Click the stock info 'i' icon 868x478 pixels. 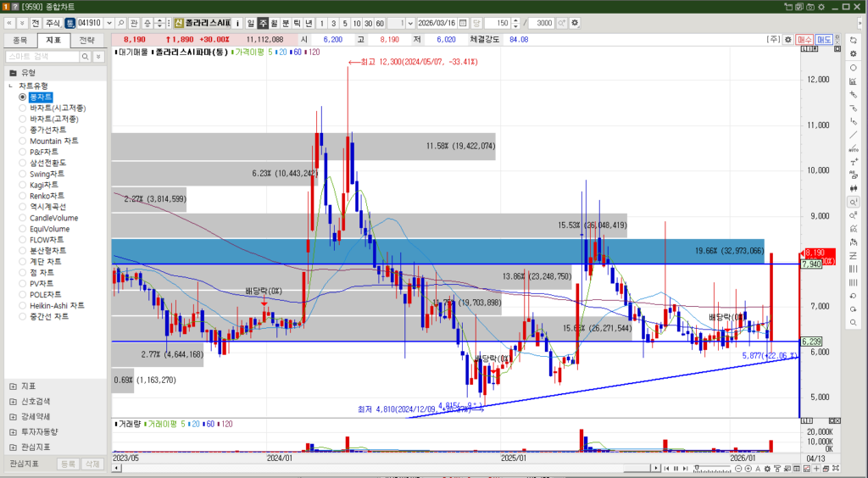pyautogui.click(x=237, y=22)
